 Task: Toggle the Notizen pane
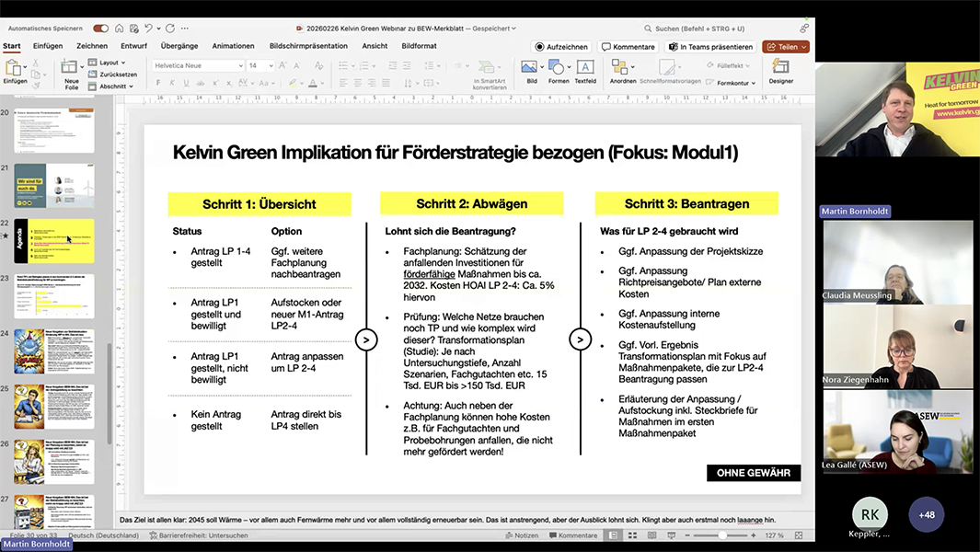point(522,535)
